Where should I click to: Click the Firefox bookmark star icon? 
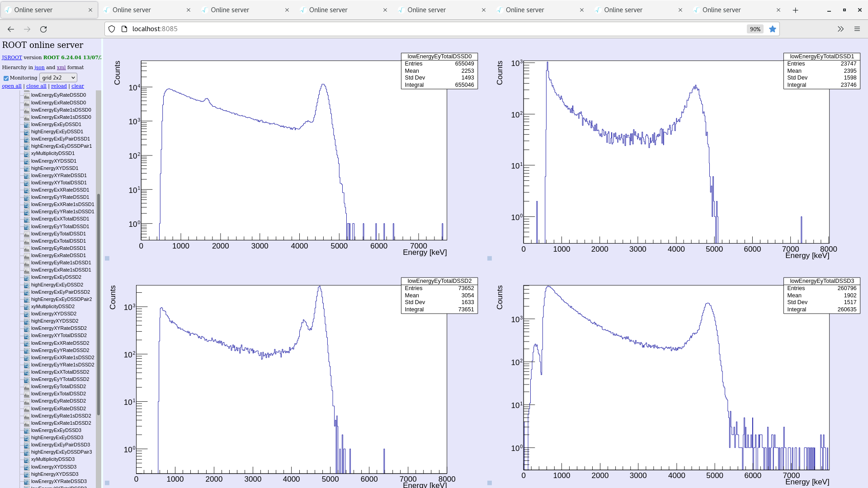tap(773, 29)
